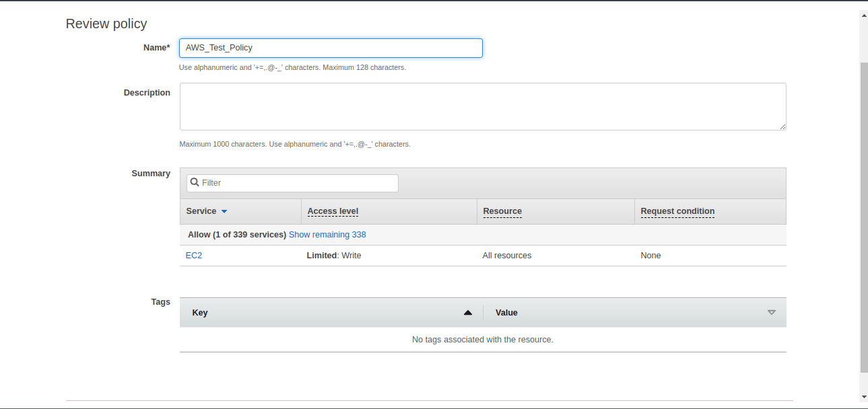Click the Review policy heading

(106, 24)
